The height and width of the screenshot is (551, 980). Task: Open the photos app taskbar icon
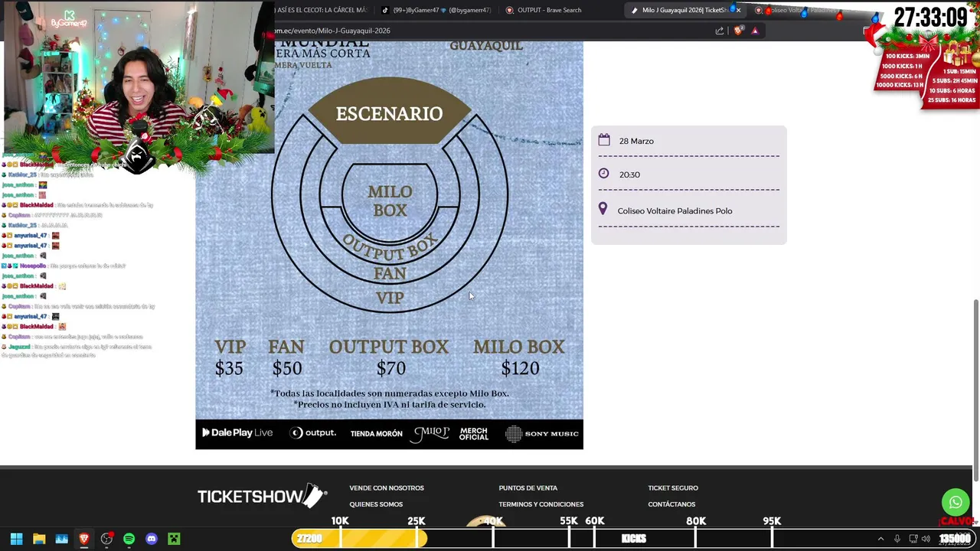(x=61, y=539)
